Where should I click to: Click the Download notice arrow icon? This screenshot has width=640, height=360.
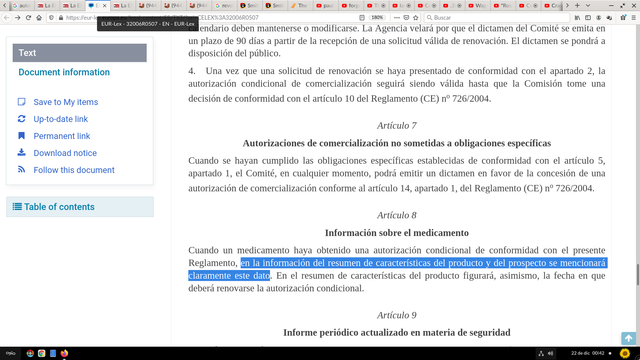coord(22,152)
